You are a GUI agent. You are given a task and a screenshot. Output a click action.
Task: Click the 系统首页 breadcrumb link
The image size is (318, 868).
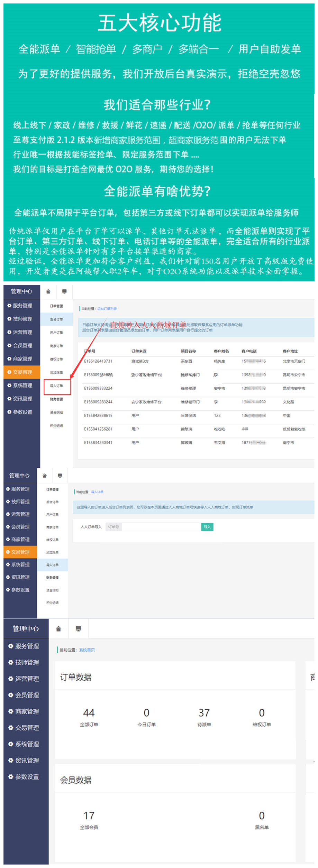(87, 650)
